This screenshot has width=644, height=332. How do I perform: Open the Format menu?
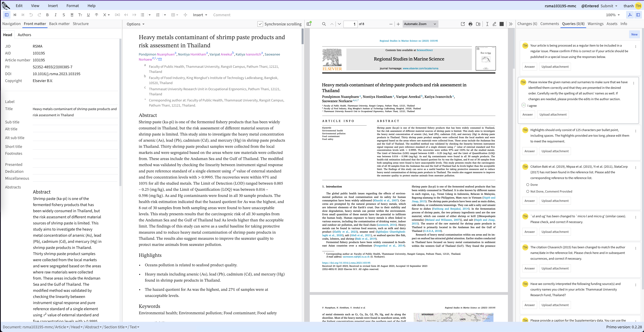73,5
